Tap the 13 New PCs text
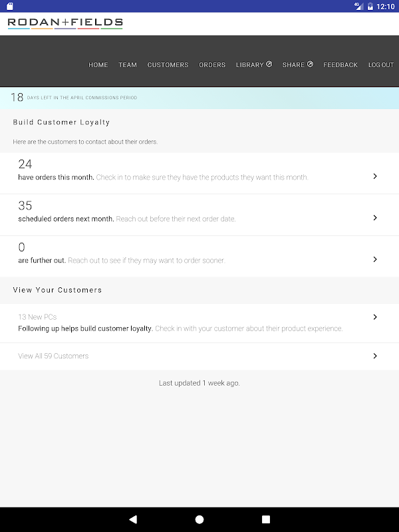This screenshot has height=532, width=399. 37,317
